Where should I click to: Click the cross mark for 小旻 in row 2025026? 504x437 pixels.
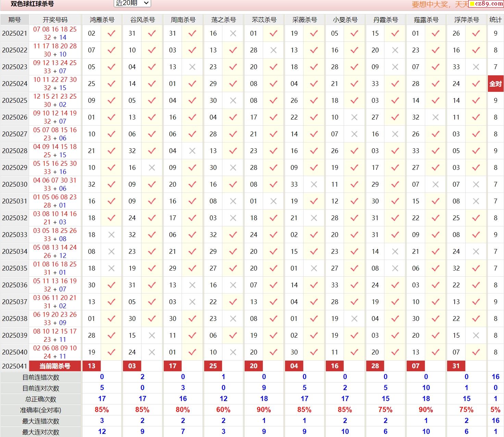[355, 117]
